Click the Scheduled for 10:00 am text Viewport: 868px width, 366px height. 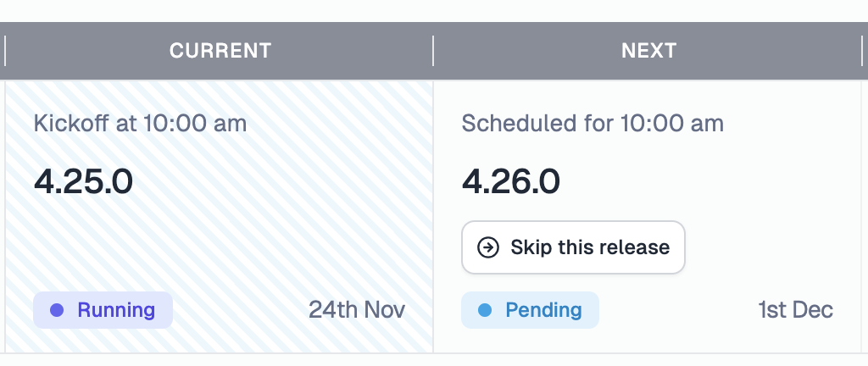(593, 124)
